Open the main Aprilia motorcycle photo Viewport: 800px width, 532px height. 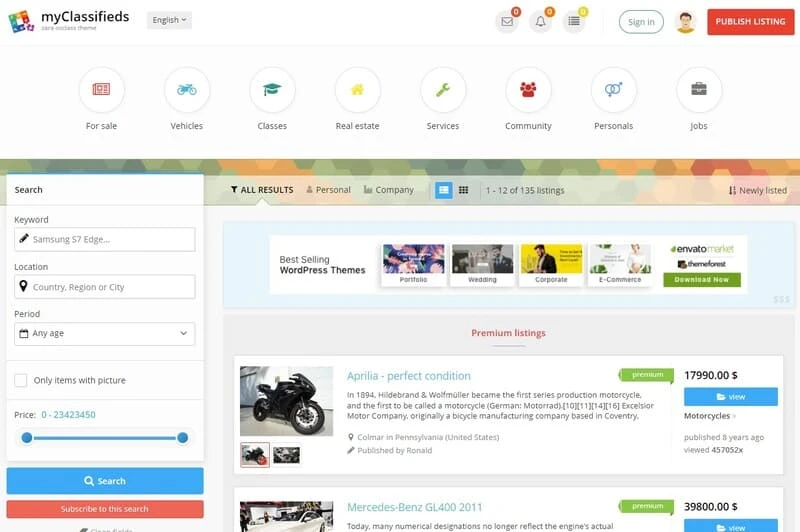tap(286, 401)
